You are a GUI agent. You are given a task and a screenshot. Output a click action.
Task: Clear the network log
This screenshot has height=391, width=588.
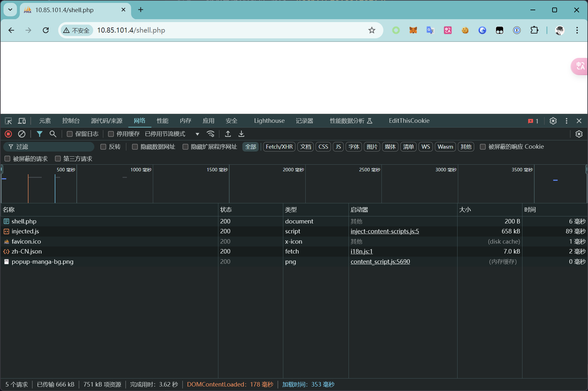(x=22, y=134)
